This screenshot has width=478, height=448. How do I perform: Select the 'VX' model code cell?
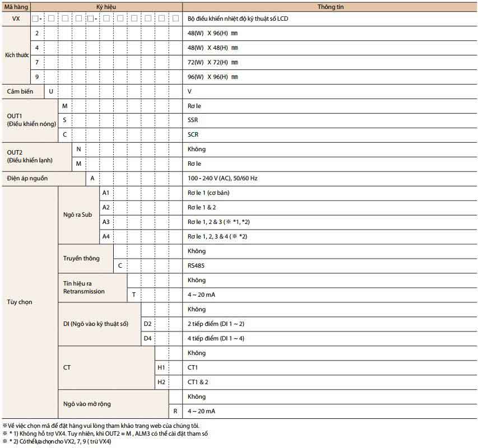click(x=16, y=18)
